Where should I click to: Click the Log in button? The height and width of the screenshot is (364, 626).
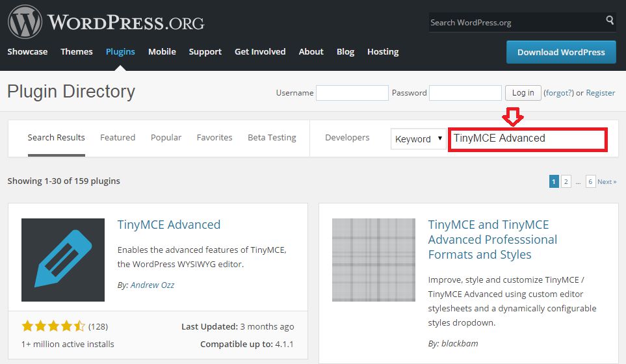523,92
